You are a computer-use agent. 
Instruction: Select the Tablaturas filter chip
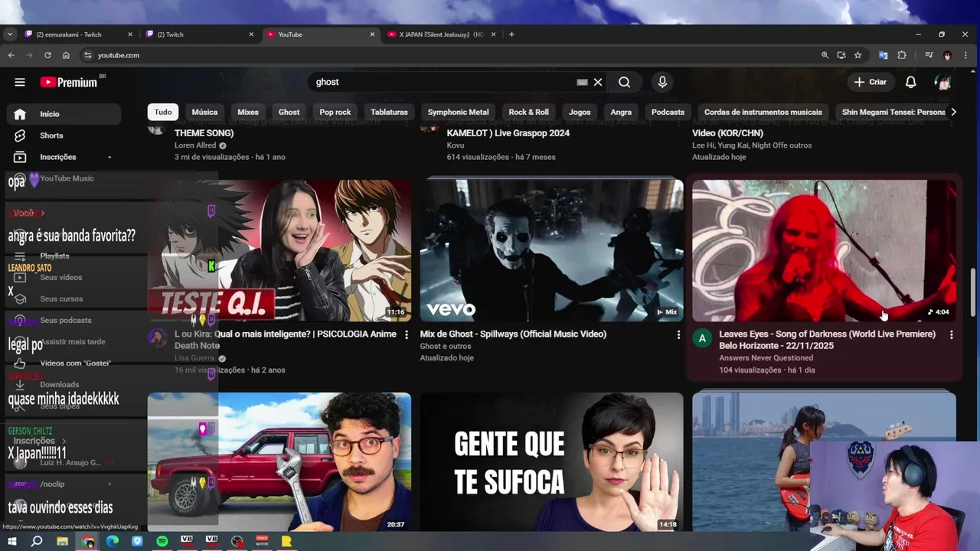pos(389,112)
